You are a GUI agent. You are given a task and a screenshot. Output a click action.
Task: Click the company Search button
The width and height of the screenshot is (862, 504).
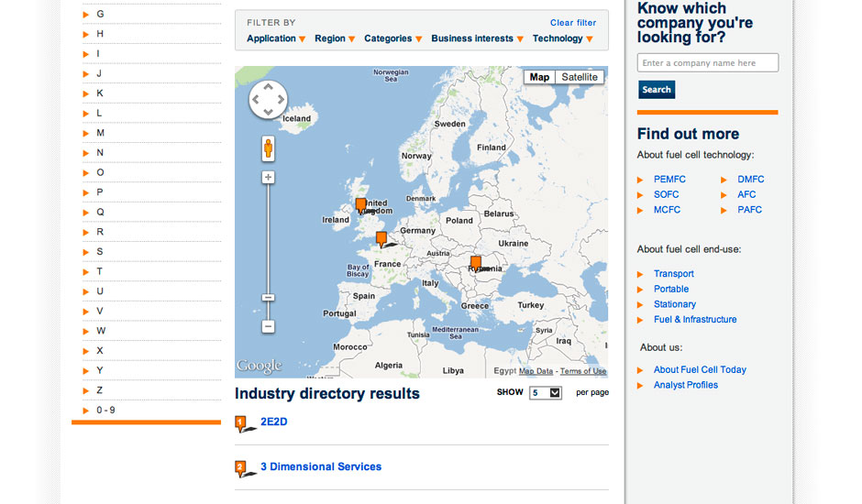pos(657,90)
